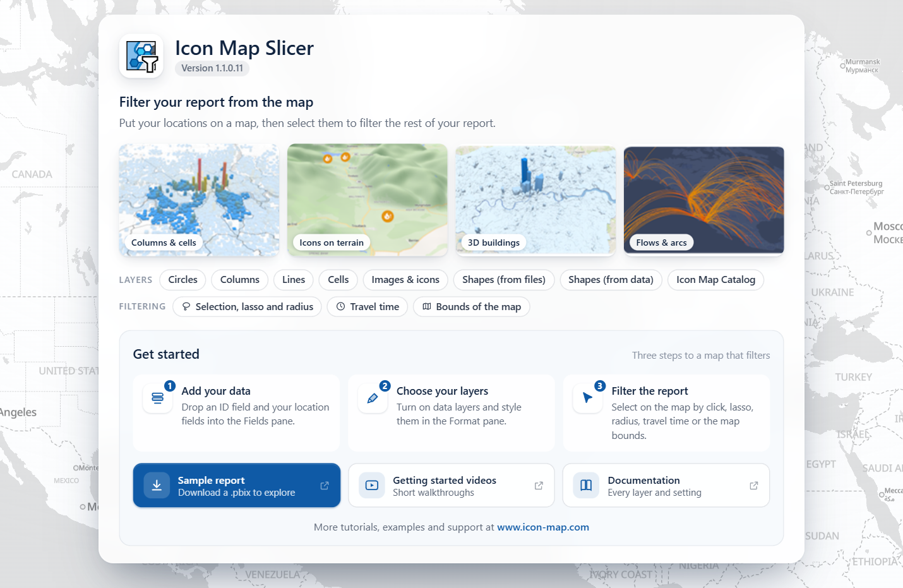The width and height of the screenshot is (903, 588).
Task: Select the Shapes (from data) chip
Action: (x=611, y=280)
